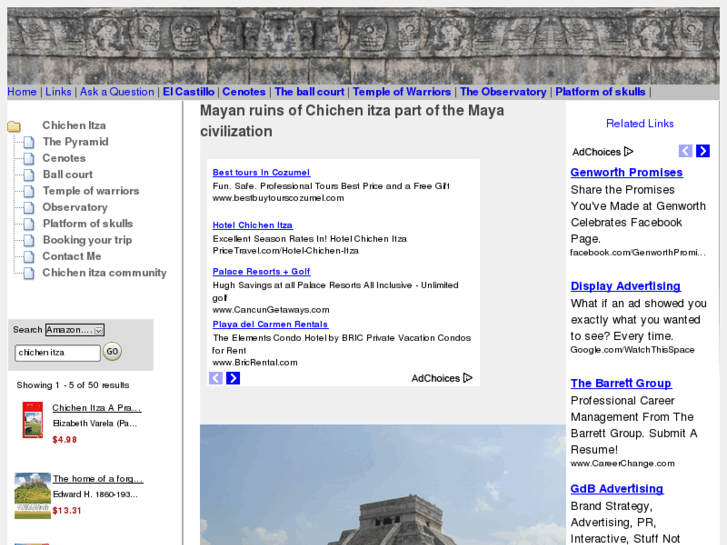Open the Display Advertising link
Screen dimensions: 727x545
[625, 286]
